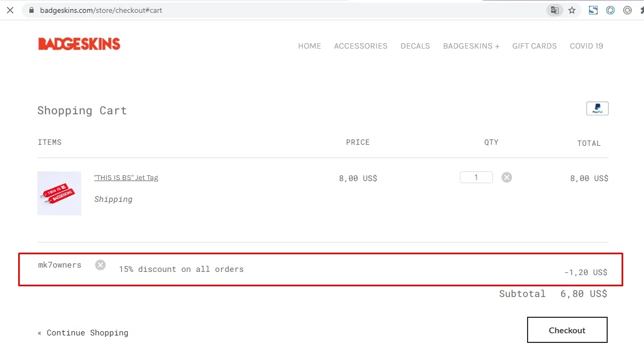The height and width of the screenshot is (352, 644).
Task: Click the 8,00 US$ value under PRICE
Action: tap(358, 178)
